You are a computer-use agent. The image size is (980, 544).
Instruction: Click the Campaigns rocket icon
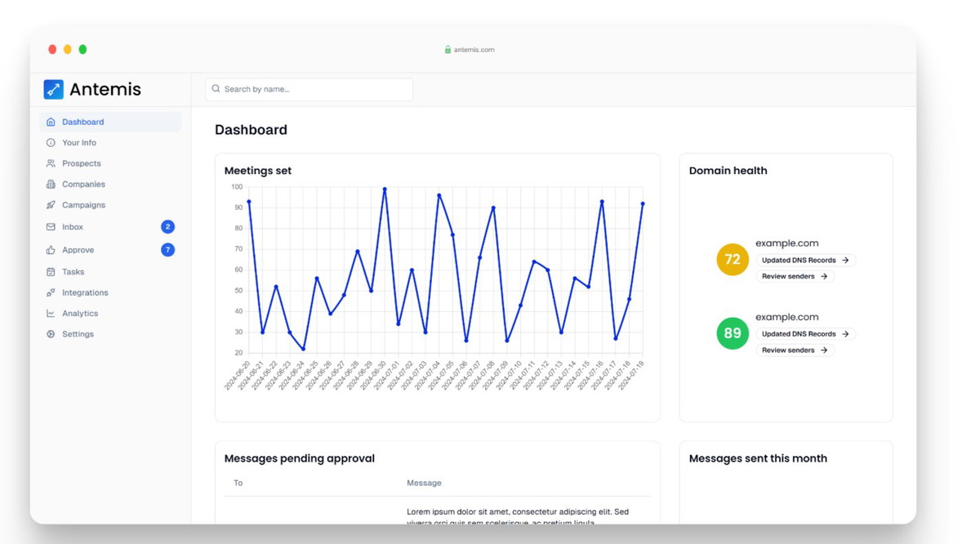point(51,205)
